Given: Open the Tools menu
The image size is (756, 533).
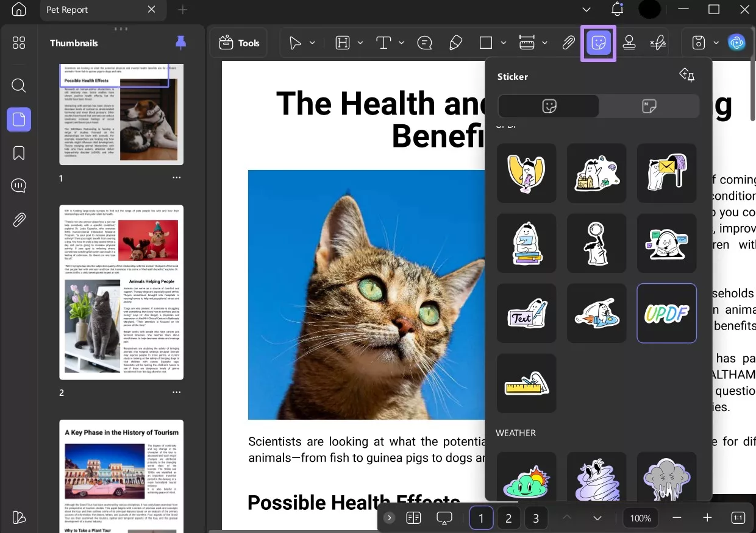Looking at the screenshot, I should pos(239,43).
